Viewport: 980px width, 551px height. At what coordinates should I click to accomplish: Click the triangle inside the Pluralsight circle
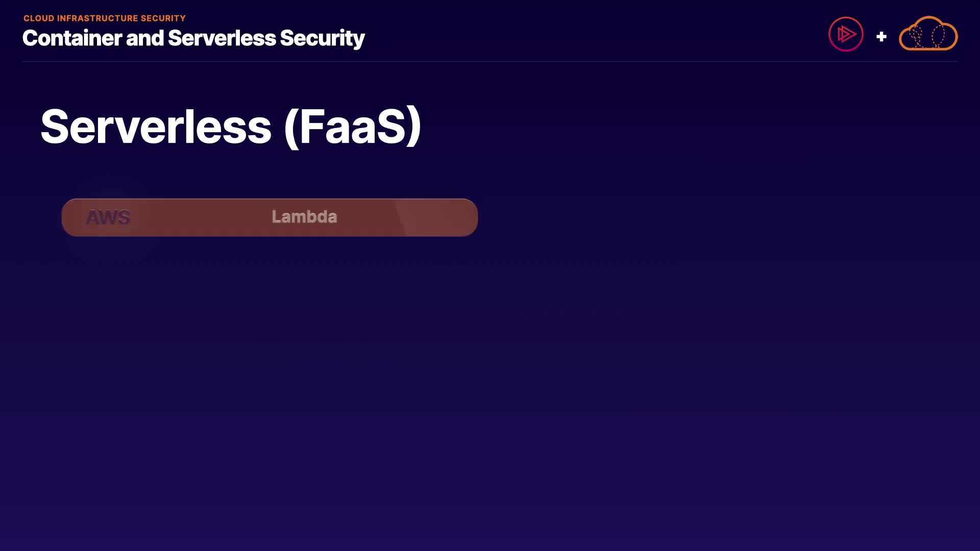847,34
